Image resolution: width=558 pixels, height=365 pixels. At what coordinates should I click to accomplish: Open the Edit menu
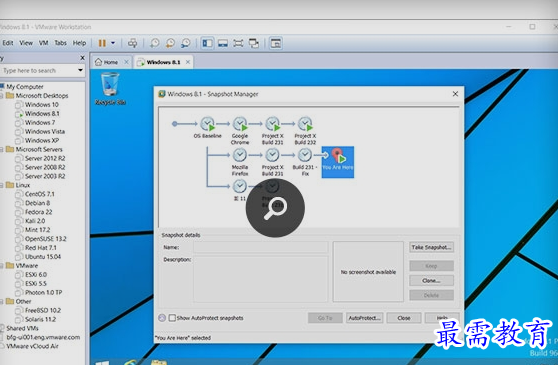tap(7, 43)
